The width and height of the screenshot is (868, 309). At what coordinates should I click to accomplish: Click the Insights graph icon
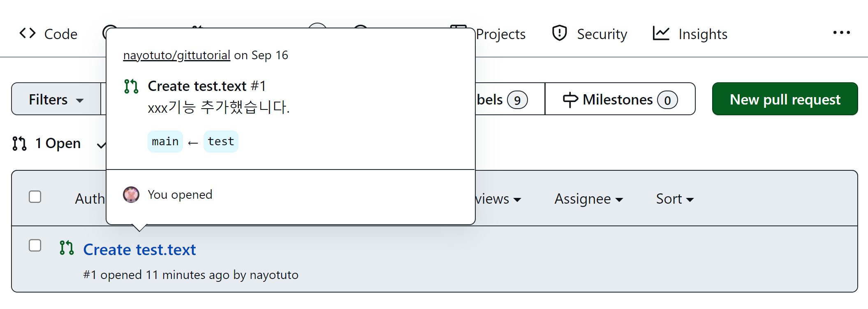[x=661, y=33]
